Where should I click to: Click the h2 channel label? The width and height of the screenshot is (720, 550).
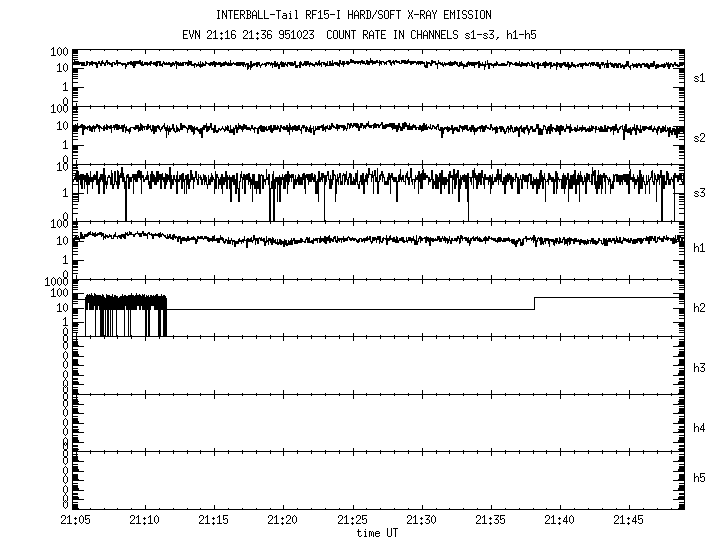click(x=700, y=308)
